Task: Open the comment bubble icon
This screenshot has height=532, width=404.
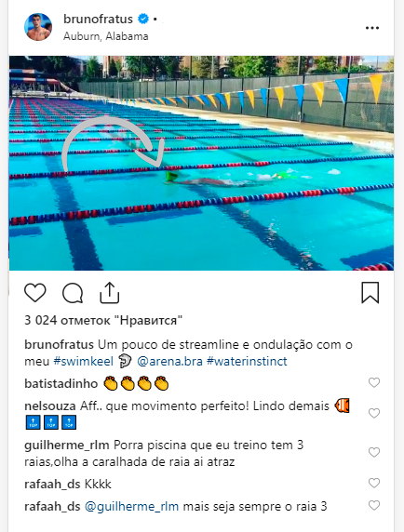Action: point(73,292)
